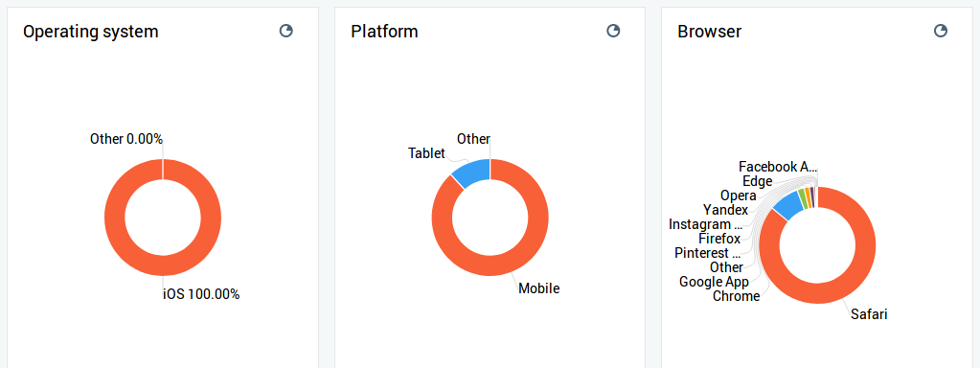Select the Yandex browser label
This screenshot has width=980, height=368.
[x=725, y=210]
